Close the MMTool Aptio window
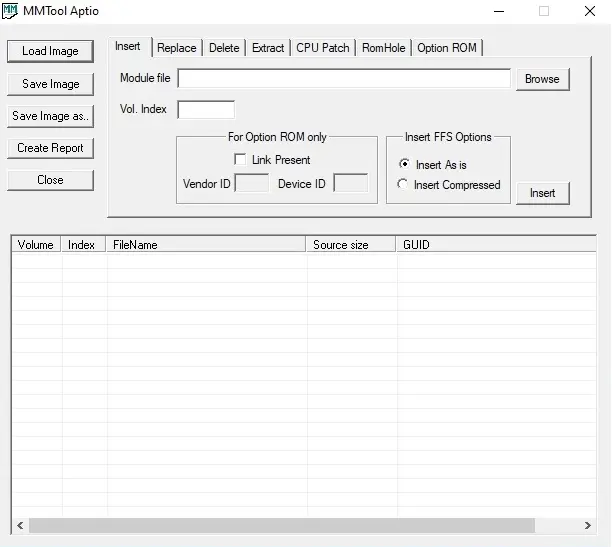Image resolution: width=612 pixels, height=547 pixels. click(x=590, y=11)
